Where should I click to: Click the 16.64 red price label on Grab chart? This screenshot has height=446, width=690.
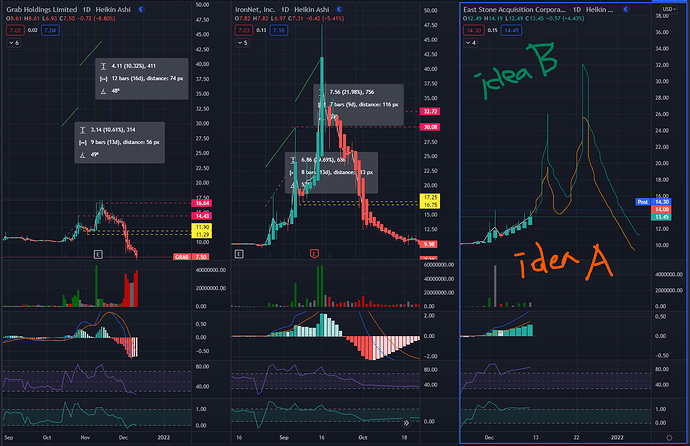click(x=202, y=203)
